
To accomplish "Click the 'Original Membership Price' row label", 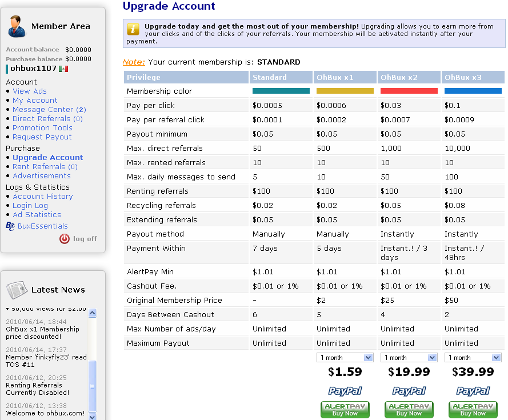I will click(x=174, y=301).
